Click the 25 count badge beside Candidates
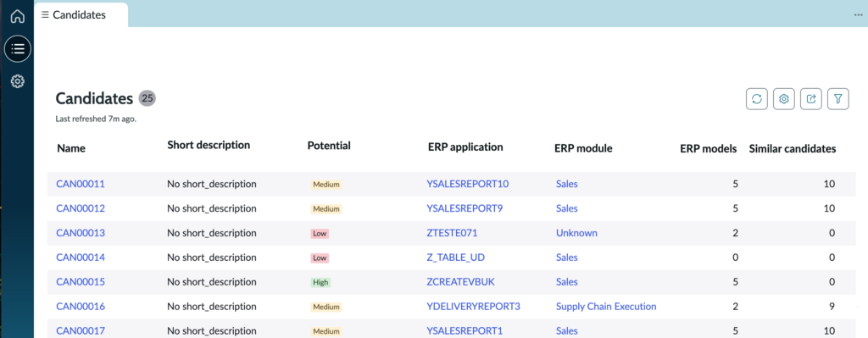 147,98
